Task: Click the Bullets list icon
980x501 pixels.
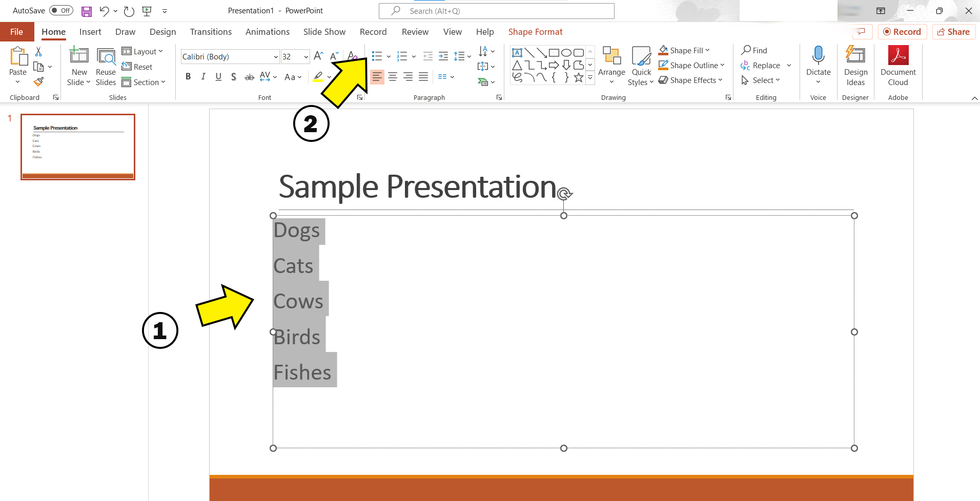Action: (x=377, y=56)
